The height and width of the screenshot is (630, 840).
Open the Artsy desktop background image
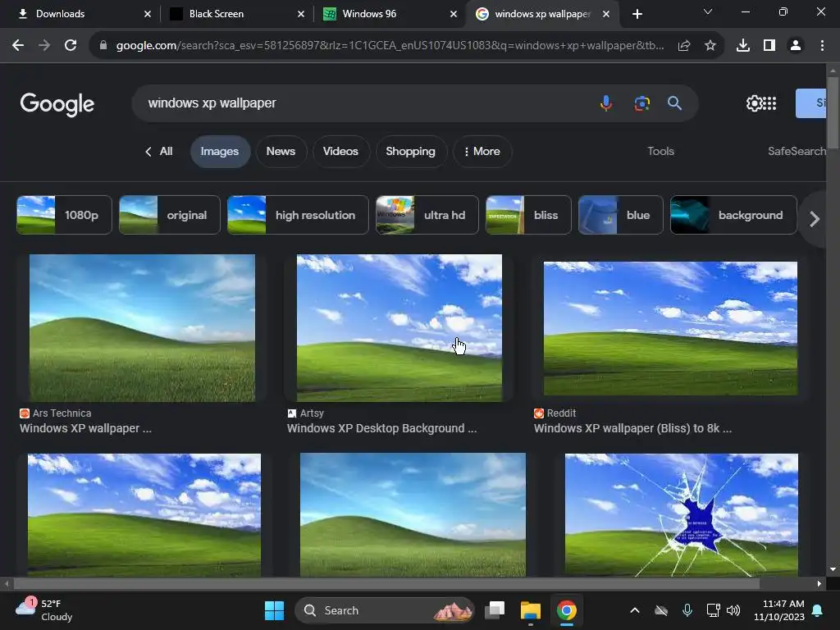399,328
